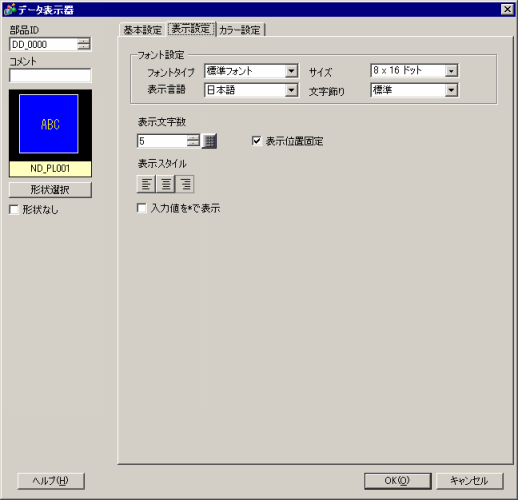The image size is (518, 500).
Task: Select left-align display style icon
Action: pos(146,184)
